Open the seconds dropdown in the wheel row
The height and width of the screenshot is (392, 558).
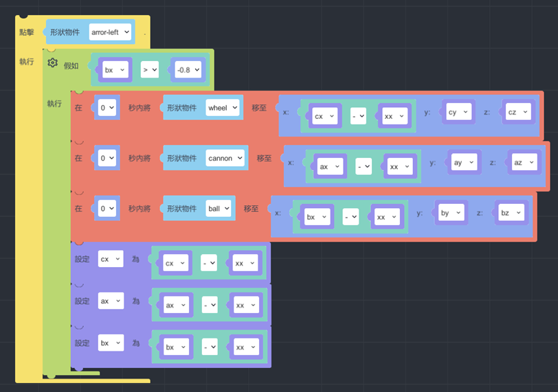pos(107,108)
